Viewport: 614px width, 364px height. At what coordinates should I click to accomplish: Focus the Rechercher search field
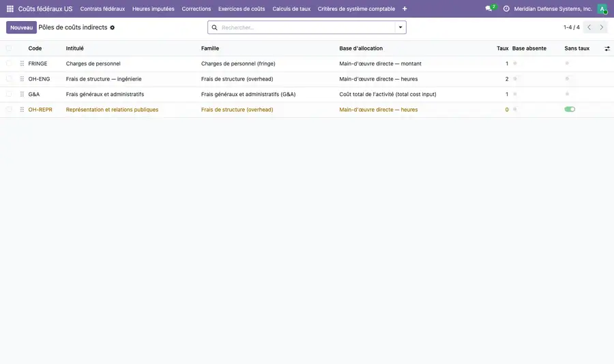(308, 27)
